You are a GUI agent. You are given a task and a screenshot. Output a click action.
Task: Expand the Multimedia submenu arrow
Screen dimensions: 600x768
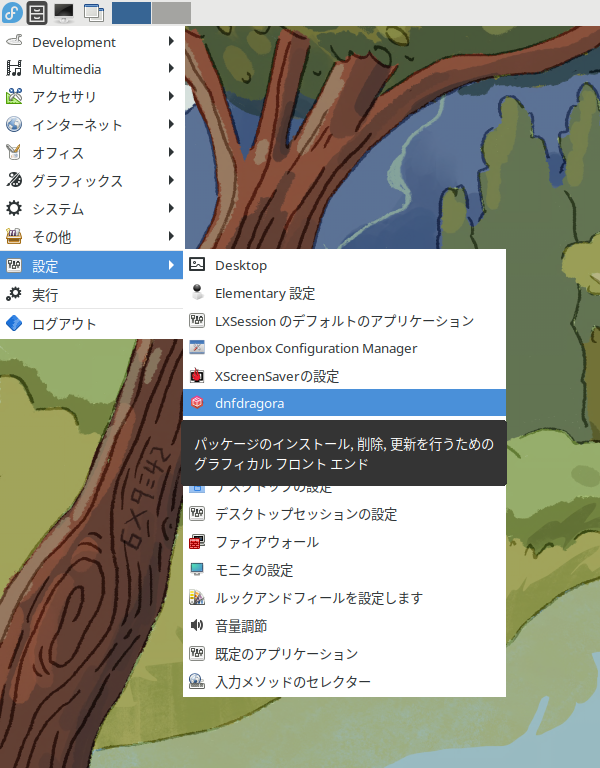[x=171, y=68]
